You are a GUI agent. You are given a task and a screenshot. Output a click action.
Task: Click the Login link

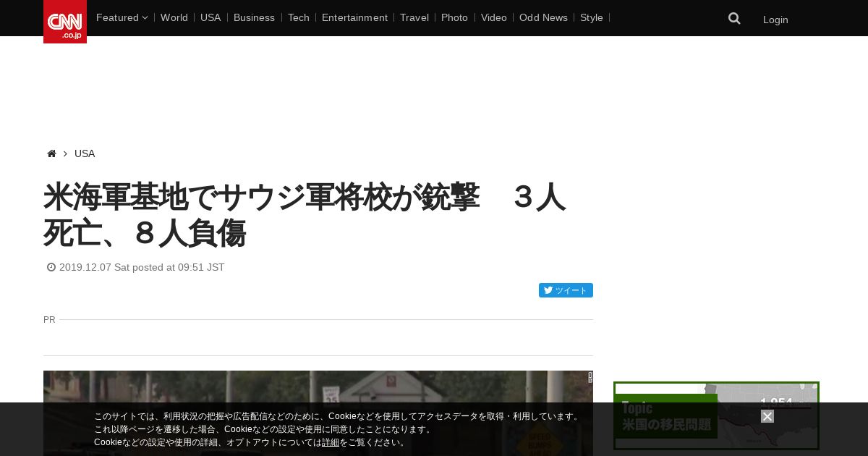[775, 20]
